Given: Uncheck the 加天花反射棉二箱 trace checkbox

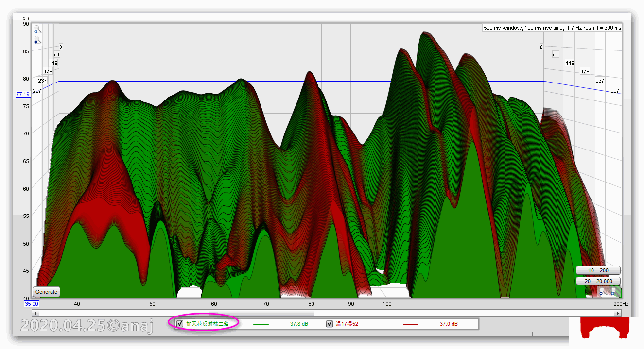Looking at the screenshot, I should [x=180, y=323].
